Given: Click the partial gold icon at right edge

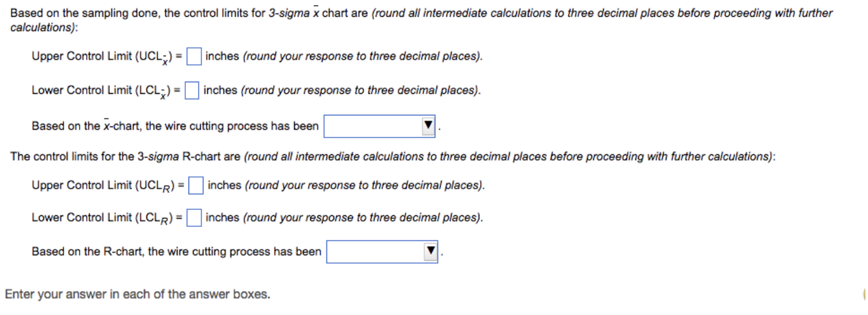Looking at the screenshot, I should (x=865, y=294).
